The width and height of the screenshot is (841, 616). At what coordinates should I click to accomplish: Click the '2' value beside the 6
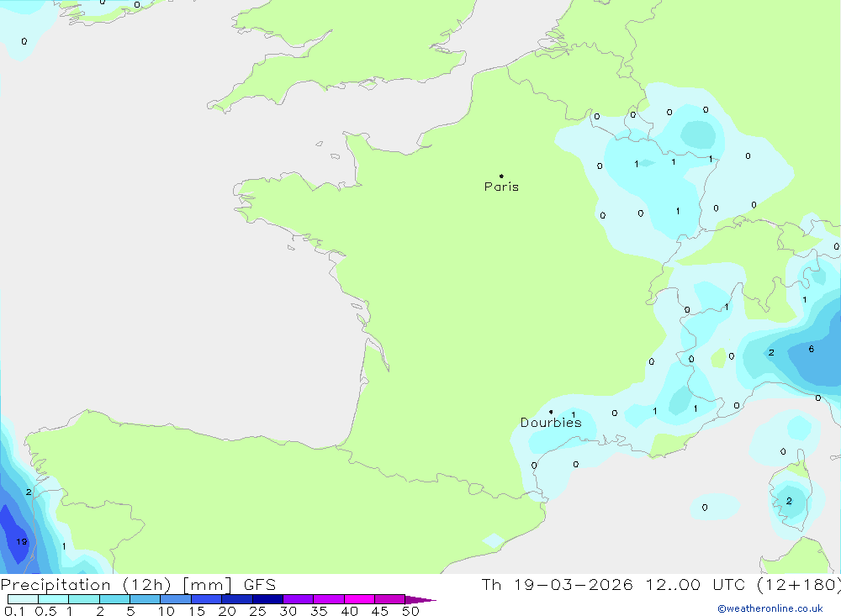pos(771,352)
